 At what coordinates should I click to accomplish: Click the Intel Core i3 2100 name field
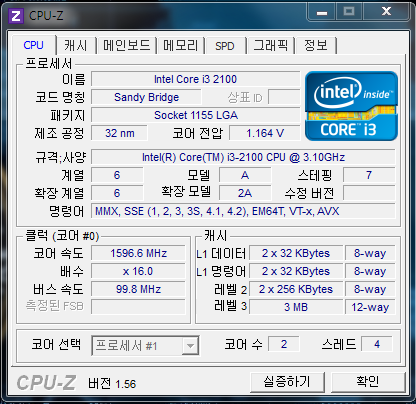tap(195, 79)
